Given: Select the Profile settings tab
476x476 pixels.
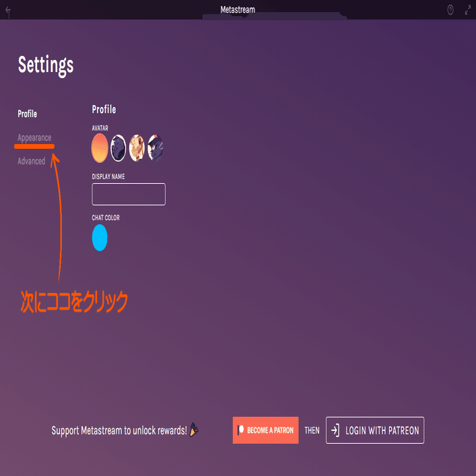Looking at the screenshot, I should tap(28, 114).
